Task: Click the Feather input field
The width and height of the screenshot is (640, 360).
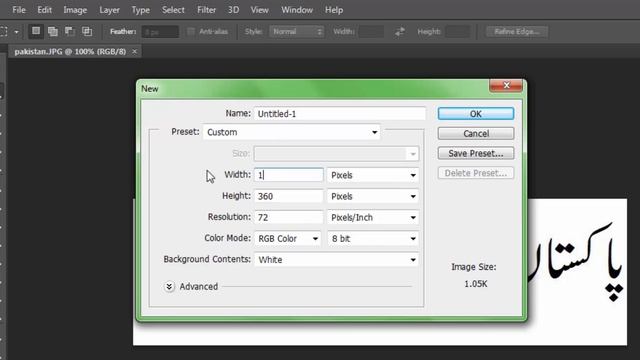Action: click(x=160, y=31)
